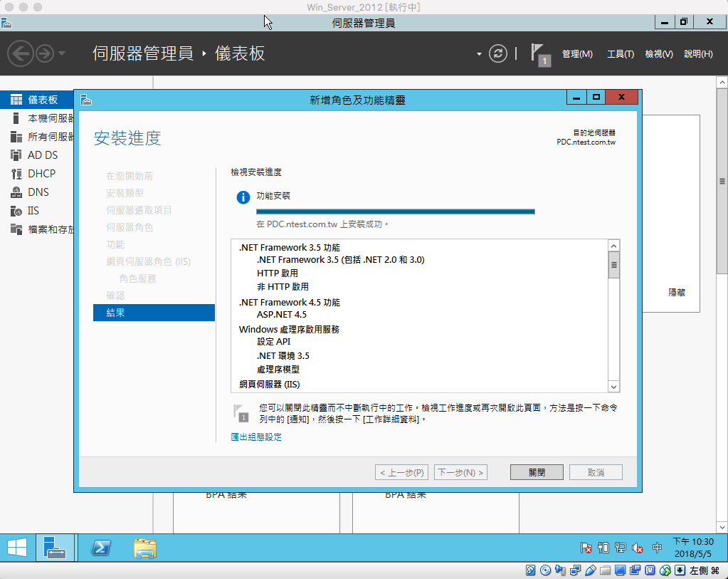
Task: Click the installation progress bar
Action: click(396, 211)
